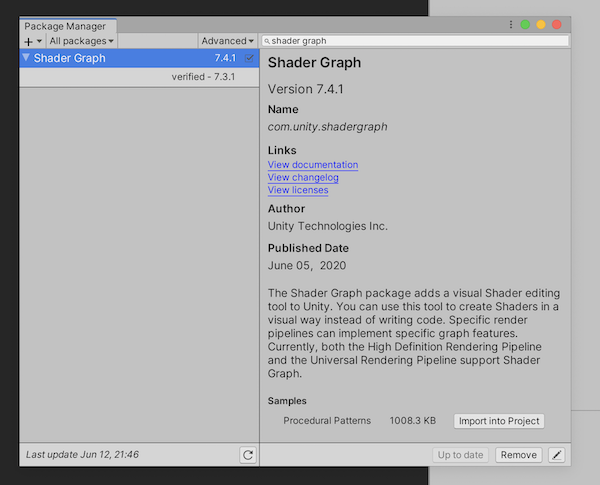Click the Version 7.4.1 text
The image size is (600, 485).
[x=306, y=89]
